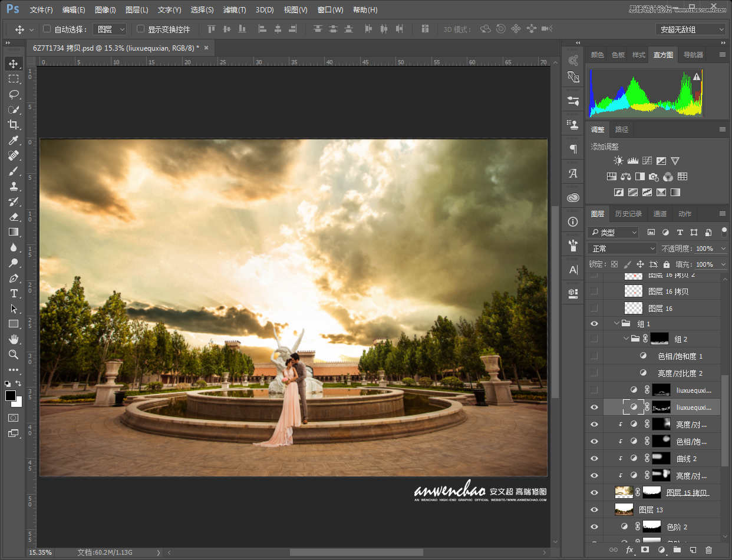
Task: Select the Gradient tool
Action: (13, 232)
